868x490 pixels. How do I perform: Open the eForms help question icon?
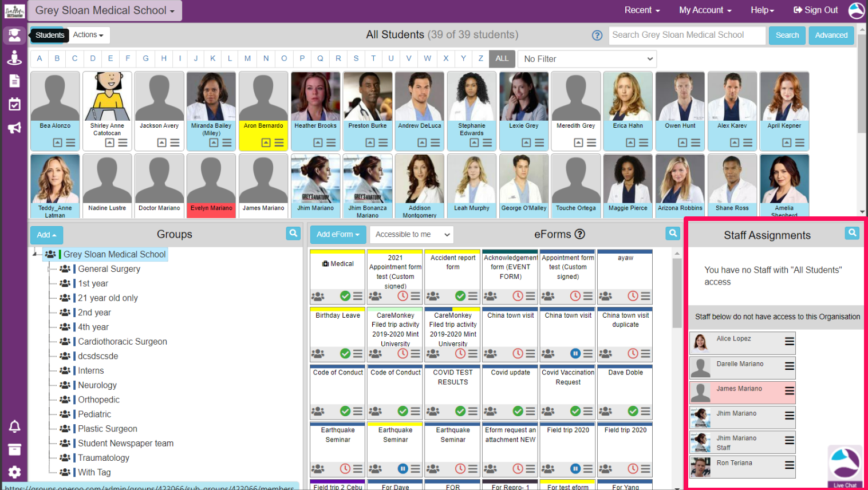pyautogui.click(x=580, y=234)
